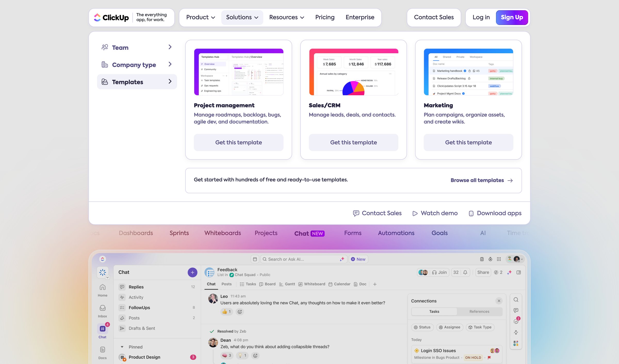The height and width of the screenshot is (364, 619).
Task: Add reaction to Leo's message
Action: [240, 312]
